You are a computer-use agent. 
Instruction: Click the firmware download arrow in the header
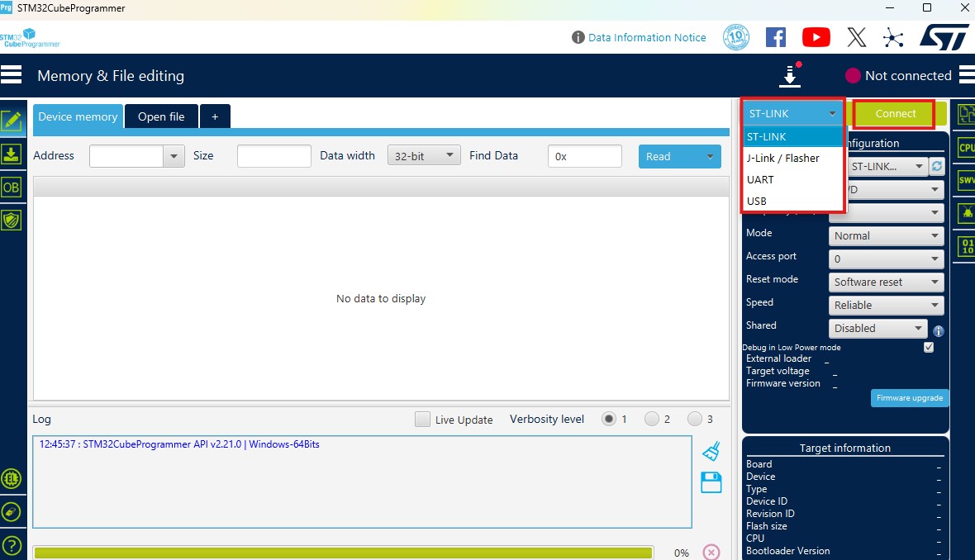(x=789, y=75)
